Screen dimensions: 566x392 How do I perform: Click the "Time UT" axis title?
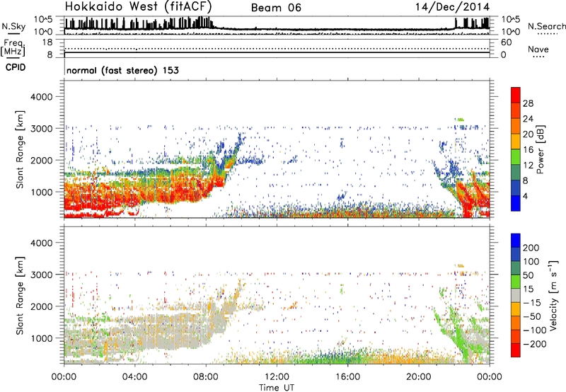pos(277,387)
